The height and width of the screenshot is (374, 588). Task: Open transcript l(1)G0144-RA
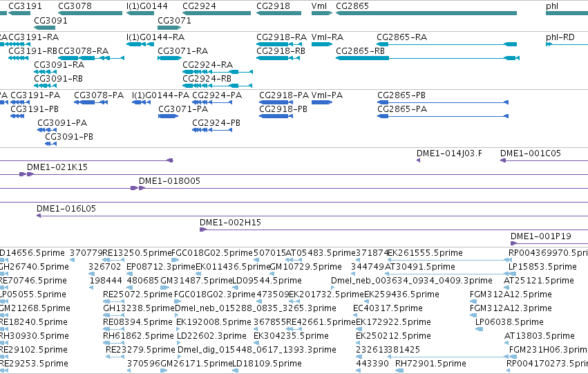[x=140, y=44]
